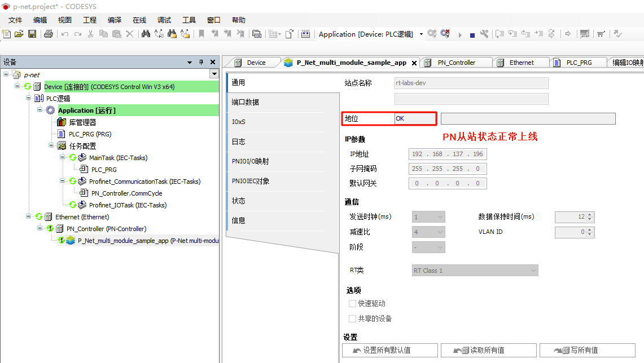The image size is (644, 363).
Task: Click the Find binoculars icon
Action: coord(146,34)
